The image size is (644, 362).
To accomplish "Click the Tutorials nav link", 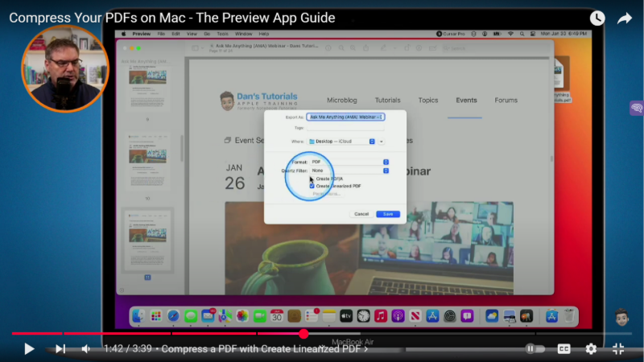I will 387,100.
